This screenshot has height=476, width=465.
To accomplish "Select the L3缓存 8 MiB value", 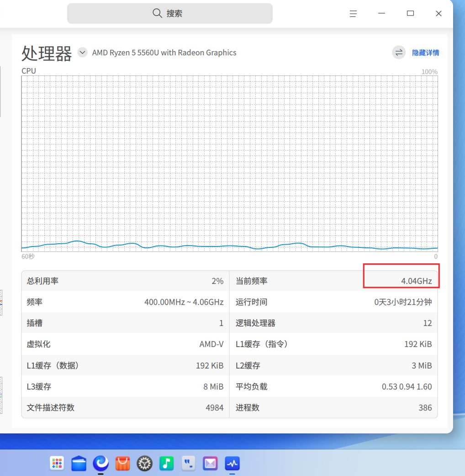I will pyautogui.click(x=213, y=386).
